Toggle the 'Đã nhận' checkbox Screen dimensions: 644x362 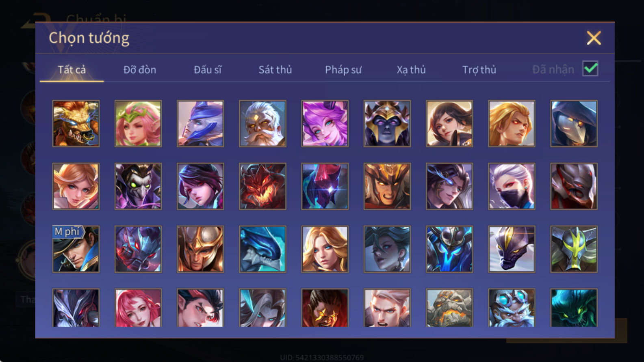pyautogui.click(x=590, y=69)
